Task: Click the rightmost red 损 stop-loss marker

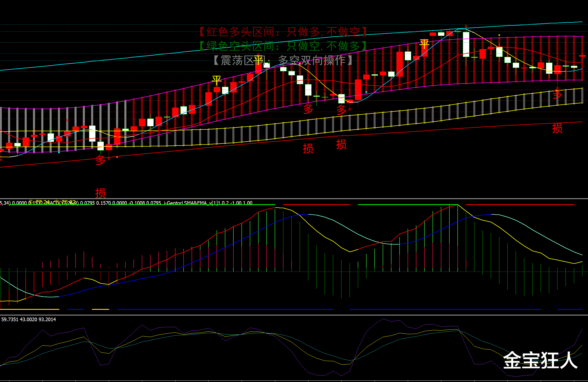Action: tap(557, 128)
